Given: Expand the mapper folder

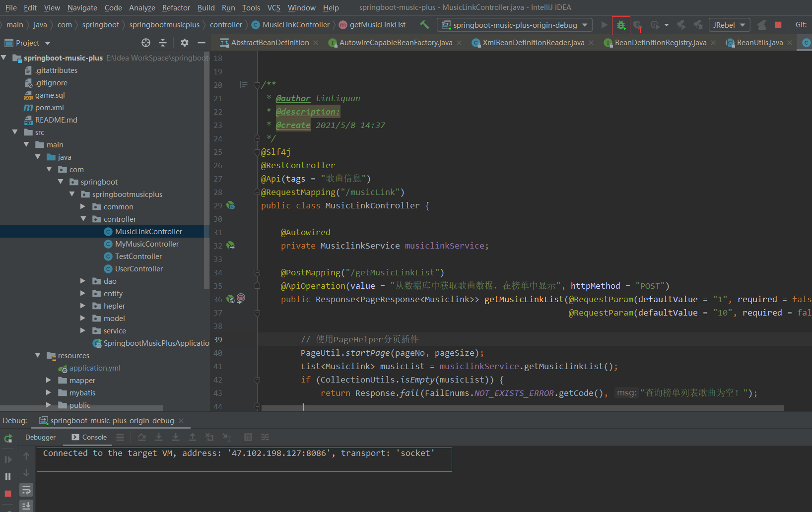Looking at the screenshot, I should (x=49, y=380).
